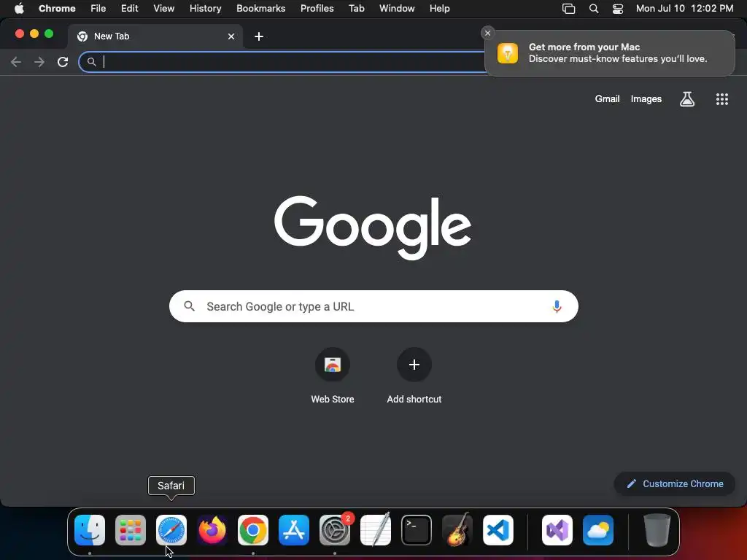Open the History menu
The height and width of the screenshot is (560, 747).
[x=205, y=9]
